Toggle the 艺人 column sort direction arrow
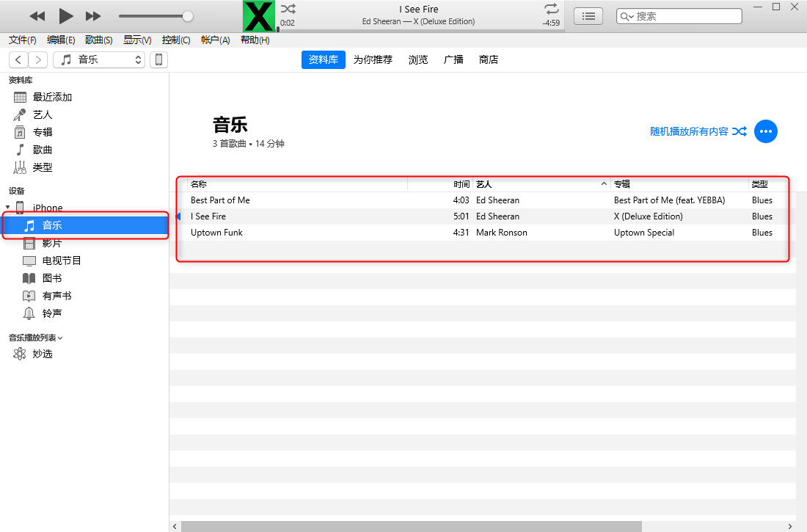The image size is (807, 532). click(604, 184)
